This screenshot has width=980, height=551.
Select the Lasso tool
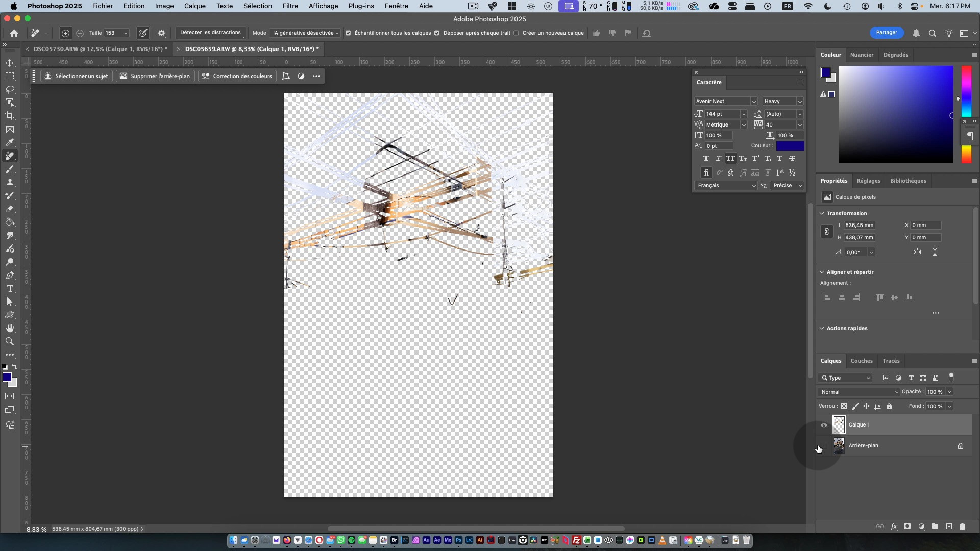pos(10,89)
